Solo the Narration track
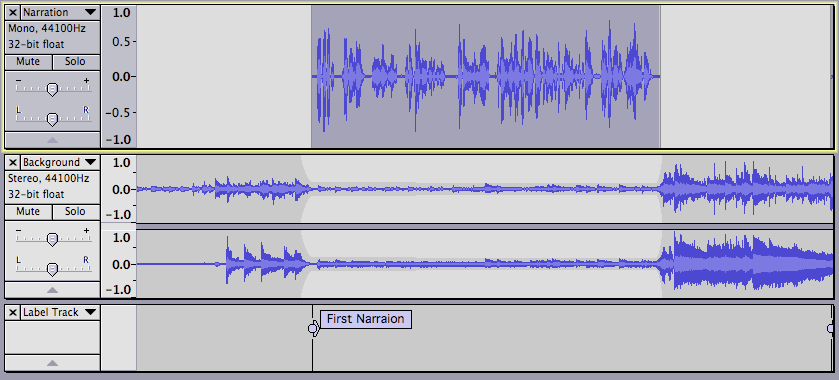Screen dimensions: 839x380 pyautogui.click(x=76, y=62)
